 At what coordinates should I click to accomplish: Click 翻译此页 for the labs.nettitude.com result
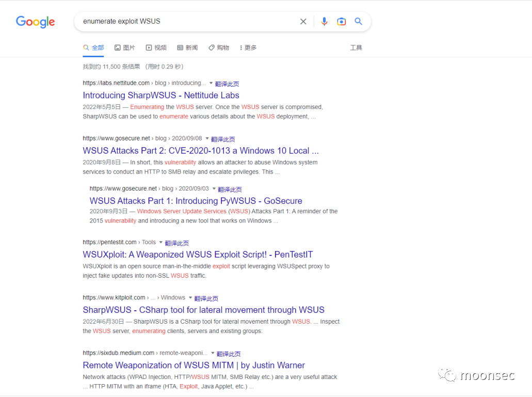click(227, 84)
